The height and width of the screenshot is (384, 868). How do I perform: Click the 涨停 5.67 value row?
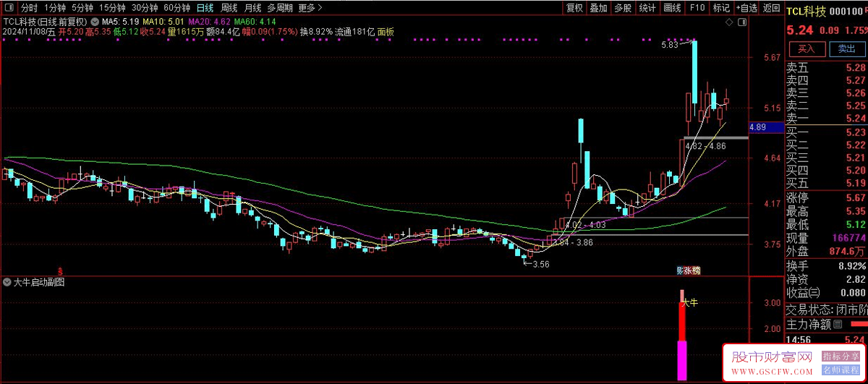coord(826,198)
